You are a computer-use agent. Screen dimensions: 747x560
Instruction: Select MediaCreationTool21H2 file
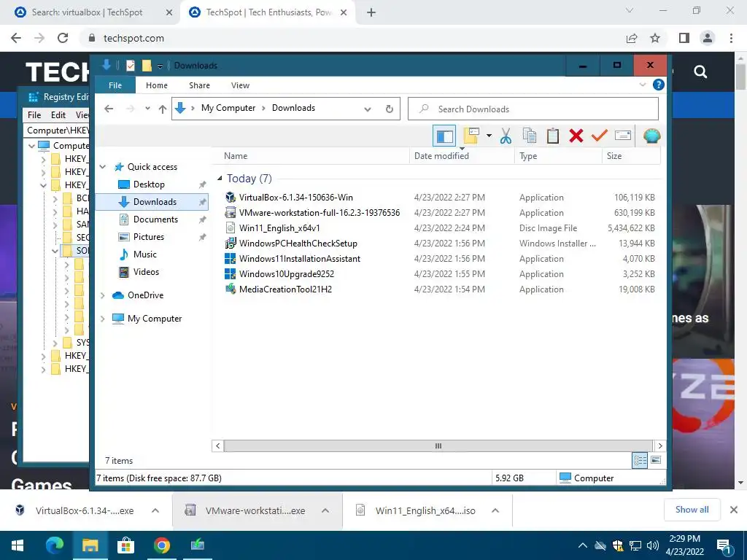pos(285,289)
